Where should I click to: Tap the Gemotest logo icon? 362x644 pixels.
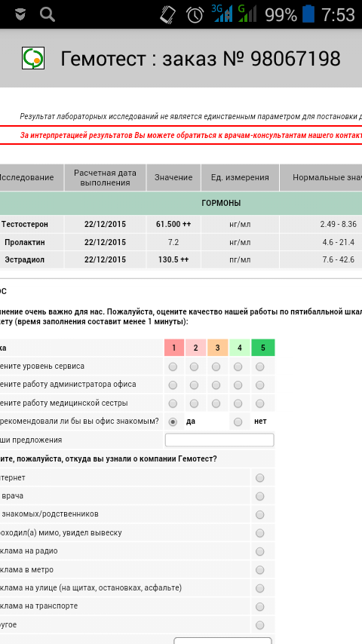click(33, 58)
